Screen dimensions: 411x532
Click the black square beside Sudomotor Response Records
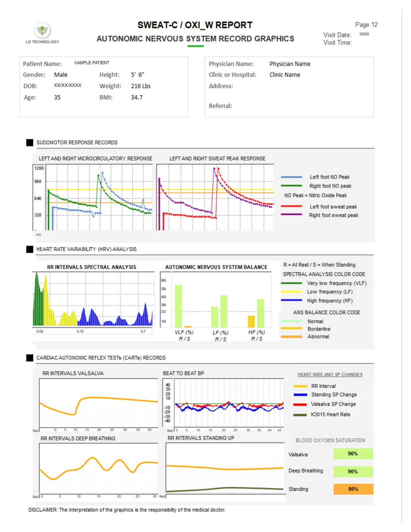pyautogui.click(x=30, y=143)
